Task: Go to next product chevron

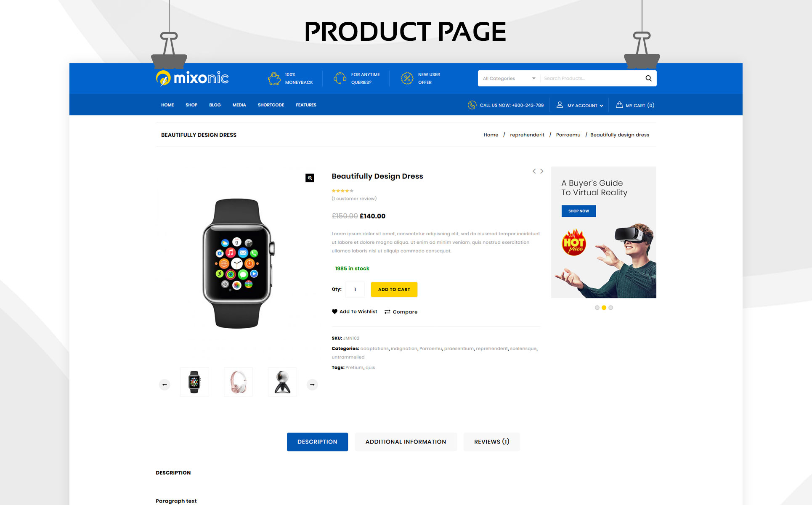Action: (542, 171)
